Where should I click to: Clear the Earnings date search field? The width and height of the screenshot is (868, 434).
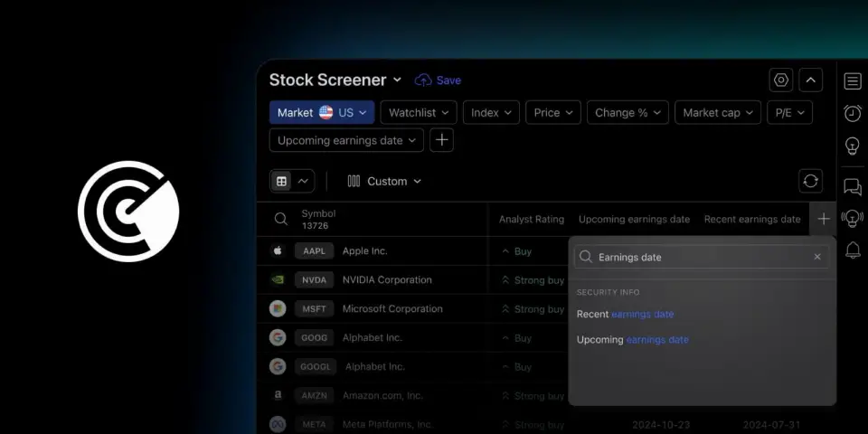point(817,257)
